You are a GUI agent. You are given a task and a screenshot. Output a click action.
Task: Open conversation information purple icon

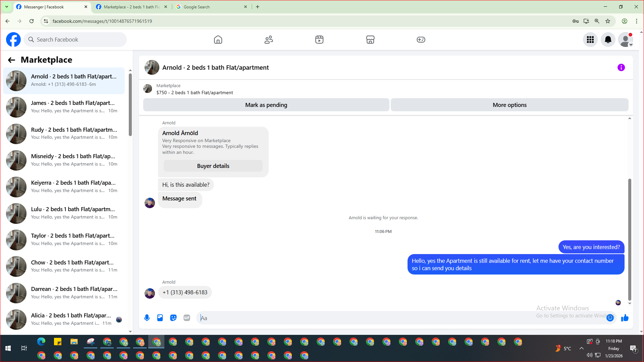click(621, 68)
